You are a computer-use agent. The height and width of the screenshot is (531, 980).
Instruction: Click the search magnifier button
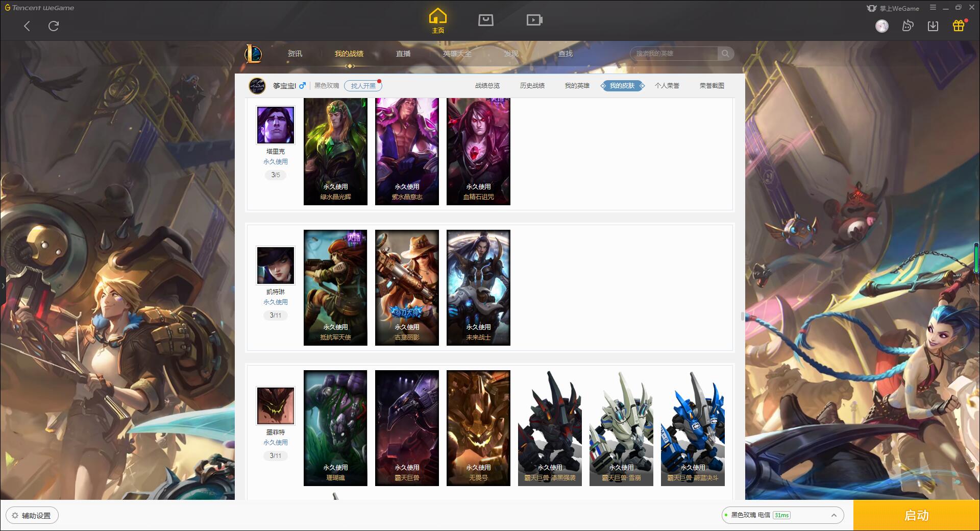725,54
